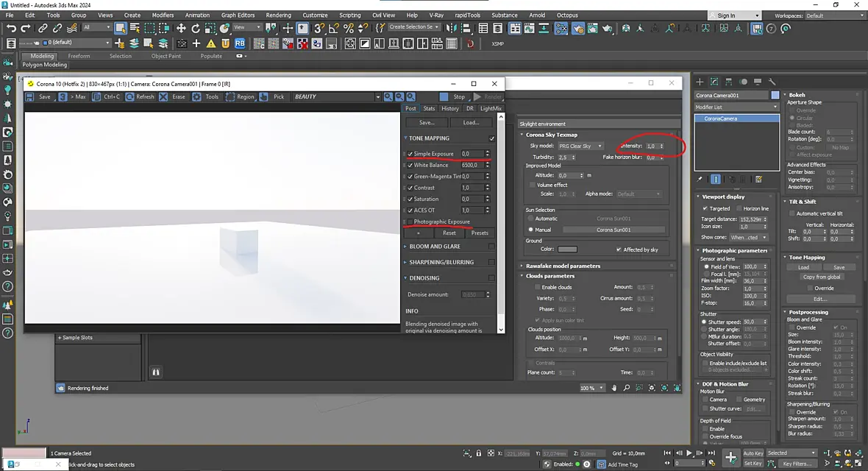Click the Redo arrow in main toolbar

click(x=26, y=28)
